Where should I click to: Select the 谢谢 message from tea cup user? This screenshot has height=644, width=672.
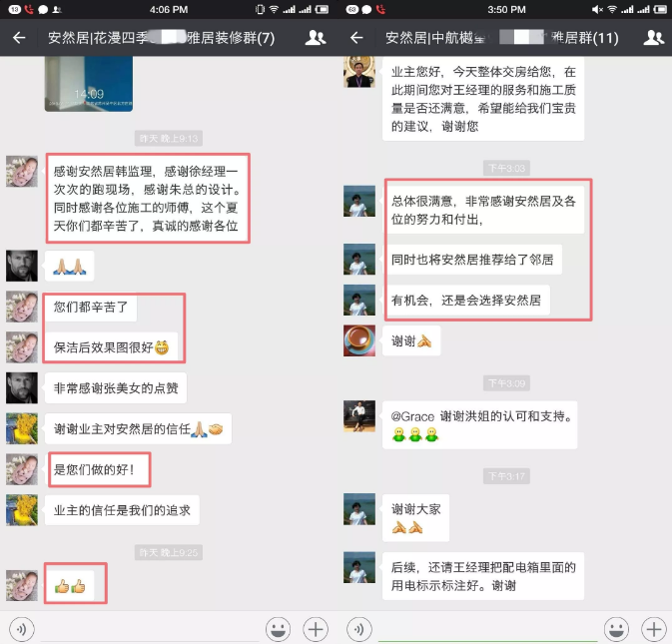[411, 341]
